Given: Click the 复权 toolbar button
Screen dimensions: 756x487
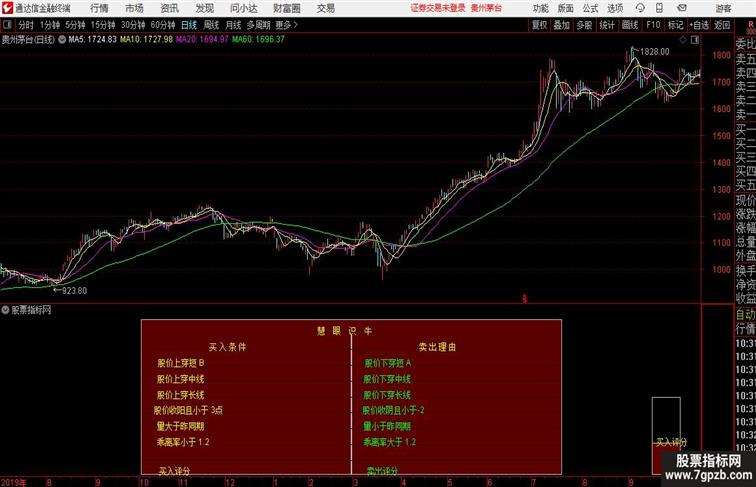Looking at the screenshot, I should click(540, 25).
